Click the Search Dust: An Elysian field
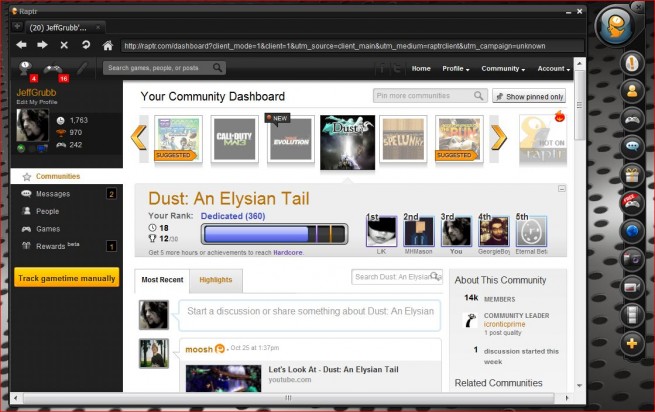This screenshot has height=412, width=655. (x=397, y=277)
